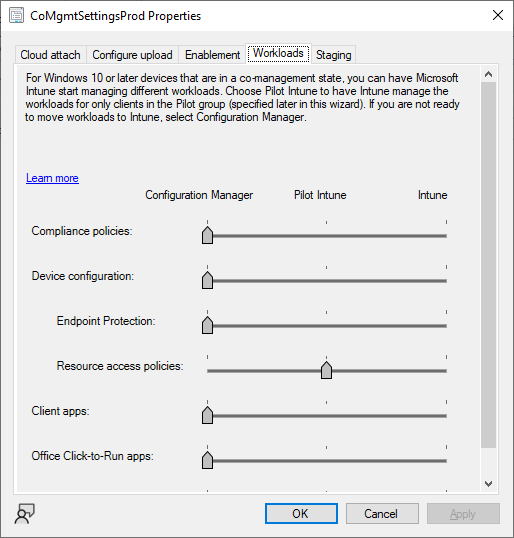Click the Workloads tab
The height and width of the screenshot is (538, 514).
click(x=278, y=54)
